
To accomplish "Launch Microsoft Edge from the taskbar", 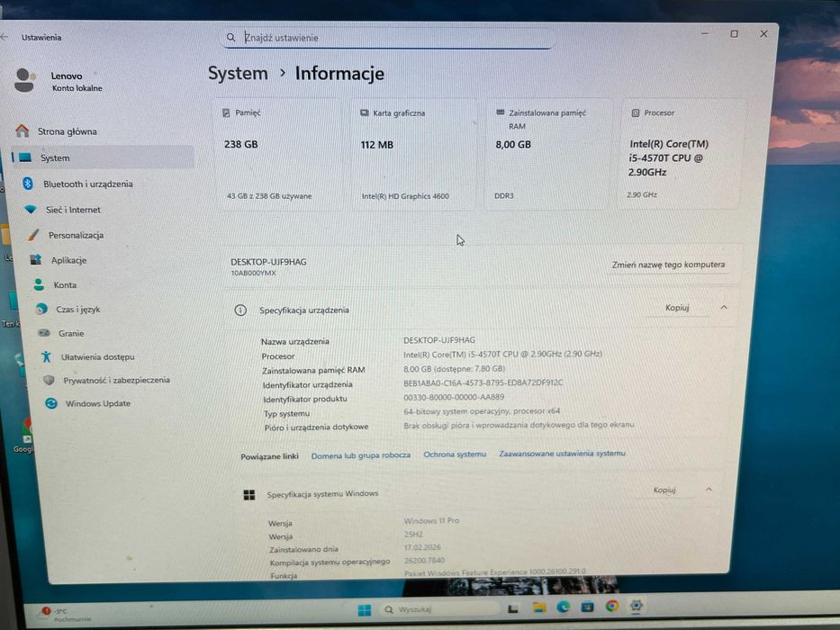I will pos(563,607).
